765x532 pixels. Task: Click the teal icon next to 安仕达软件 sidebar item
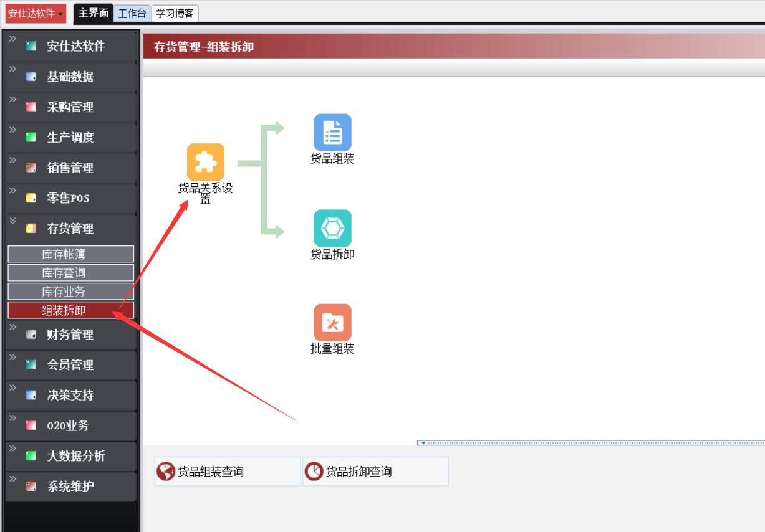tap(31, 46)
